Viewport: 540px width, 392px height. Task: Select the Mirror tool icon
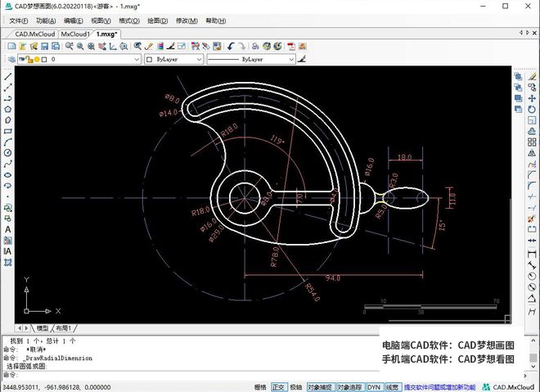tap(532, 153)
